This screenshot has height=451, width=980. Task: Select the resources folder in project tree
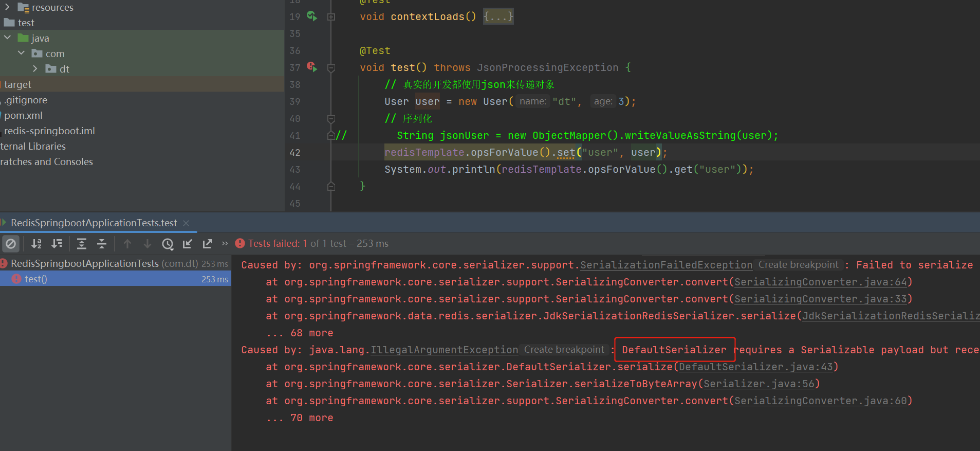(x=52, y=7)
